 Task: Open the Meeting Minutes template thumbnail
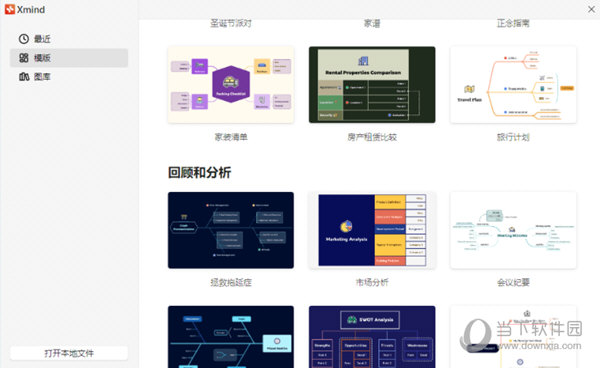tap(513, 230)
